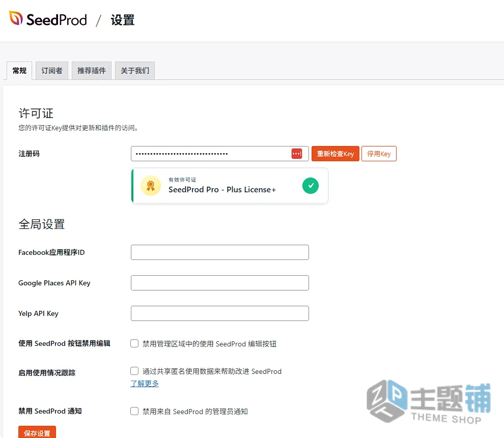The width and height of the screenshot is (504, 438).
Task: Click the green license valid checkmark icon
Action: pyautogui.click(x=311, y=186)
